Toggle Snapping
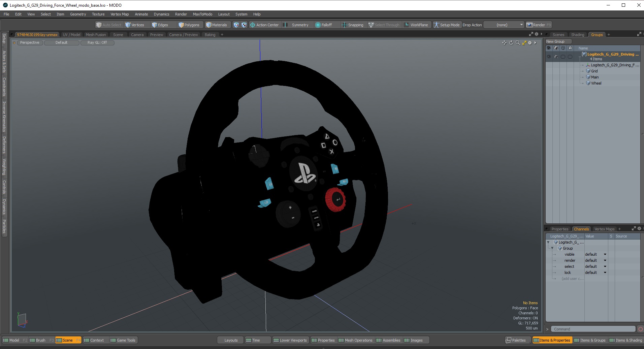The width and height of the screenshot is (644, 349). pos(353,25)
